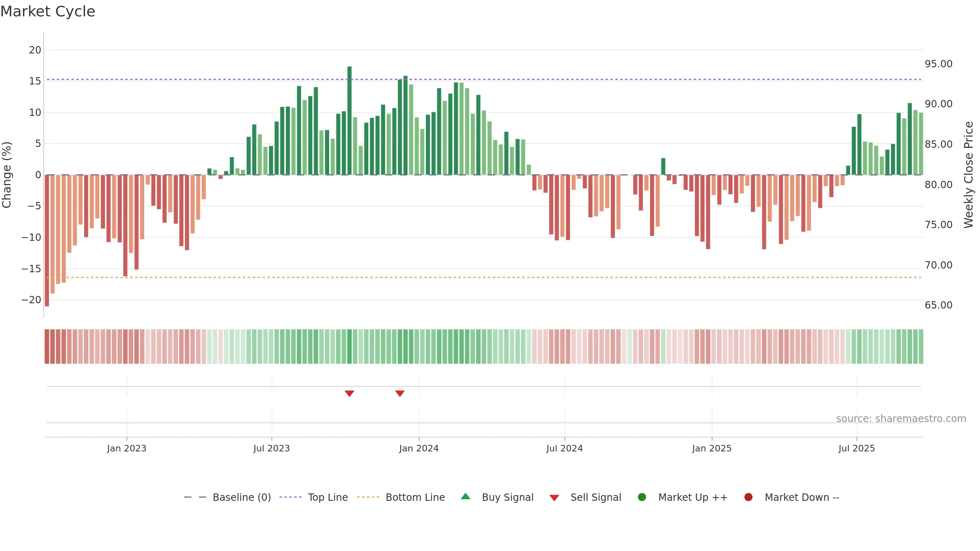Toggle the Sell Signal legend label
Screen dimensions: 980x551
pyautogui.click(x=596, y=497)
